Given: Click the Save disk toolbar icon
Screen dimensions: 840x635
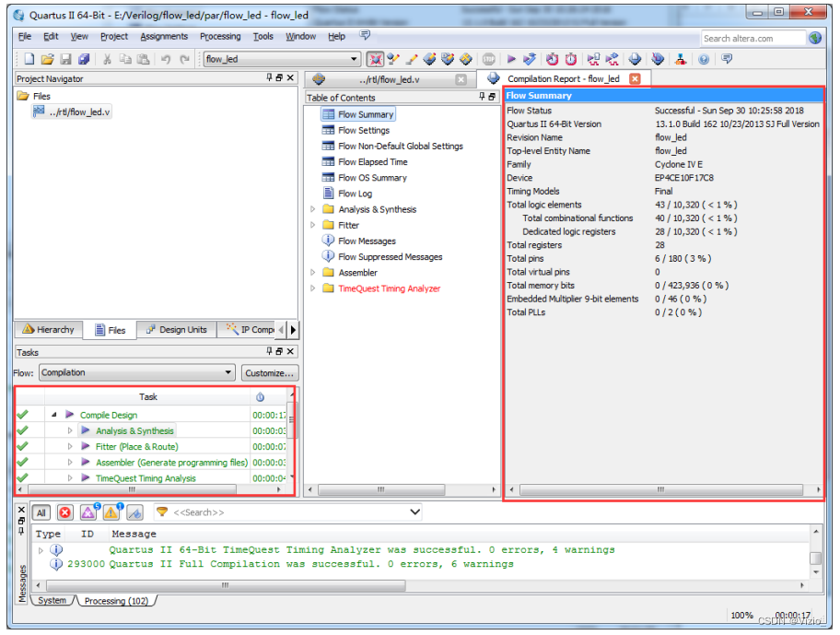Looking at the screenshot, I should (65, 59).
